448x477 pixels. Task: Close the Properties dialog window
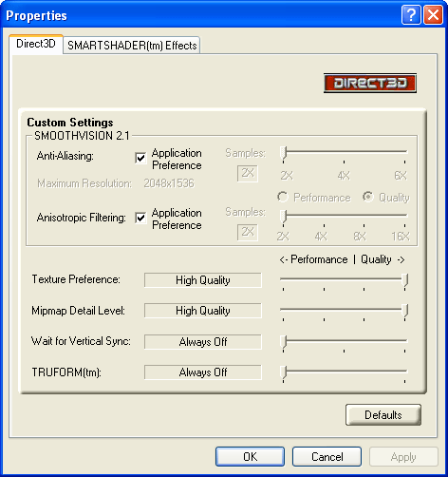(x=433, y=15)
